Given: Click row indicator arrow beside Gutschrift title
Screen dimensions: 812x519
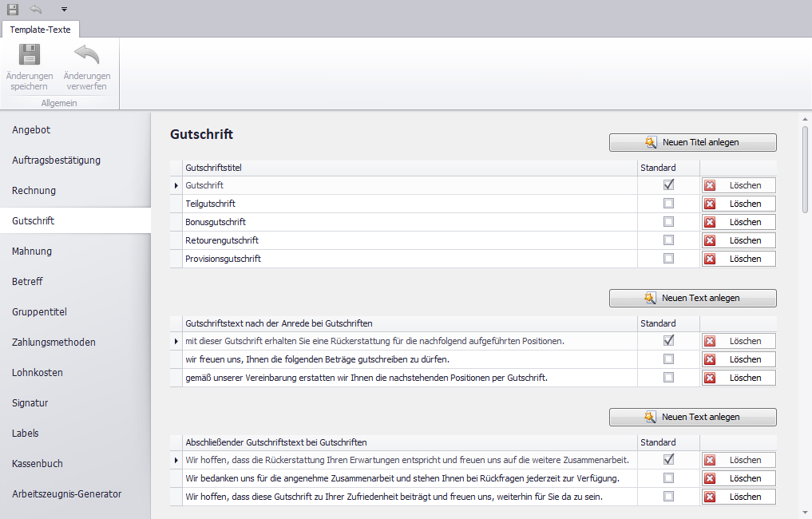Looking at the screenshot, I should tap(176, 185).
